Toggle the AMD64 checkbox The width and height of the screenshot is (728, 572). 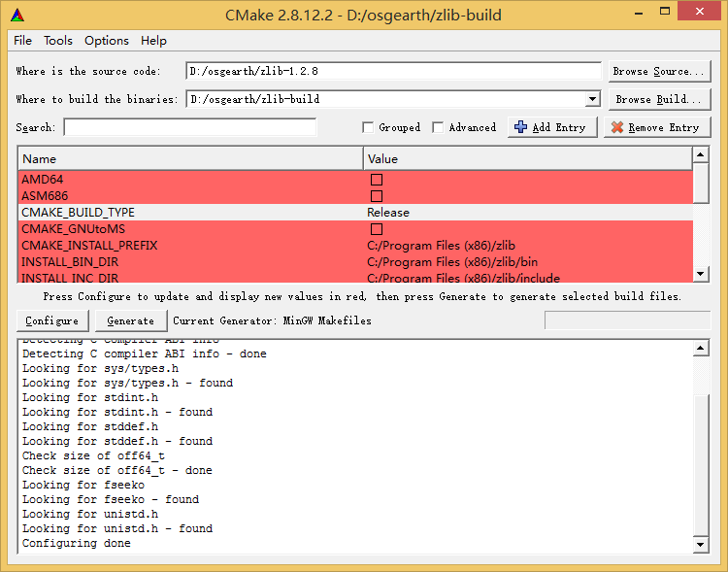377,180
